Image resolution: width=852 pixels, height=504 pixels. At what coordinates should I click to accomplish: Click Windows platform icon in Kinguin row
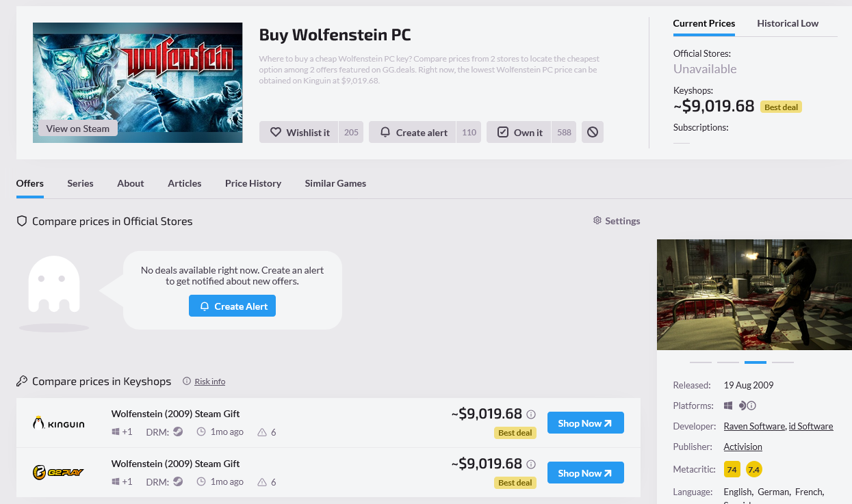coord(116,432)
